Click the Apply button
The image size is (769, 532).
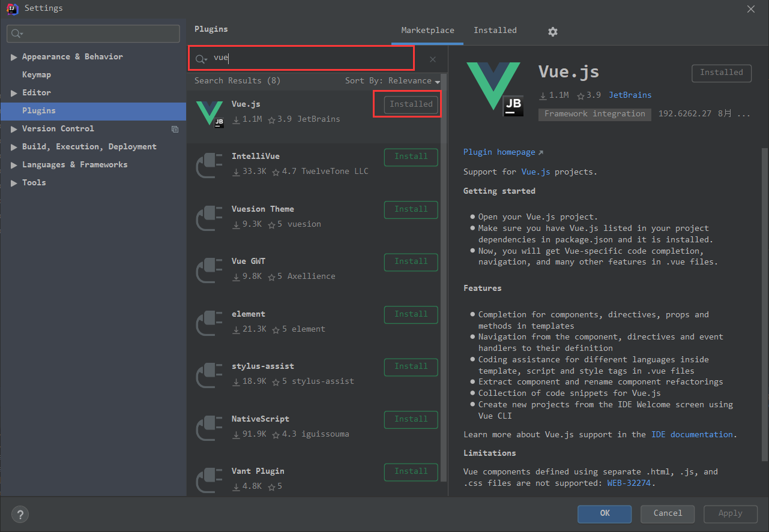[730, 513]
